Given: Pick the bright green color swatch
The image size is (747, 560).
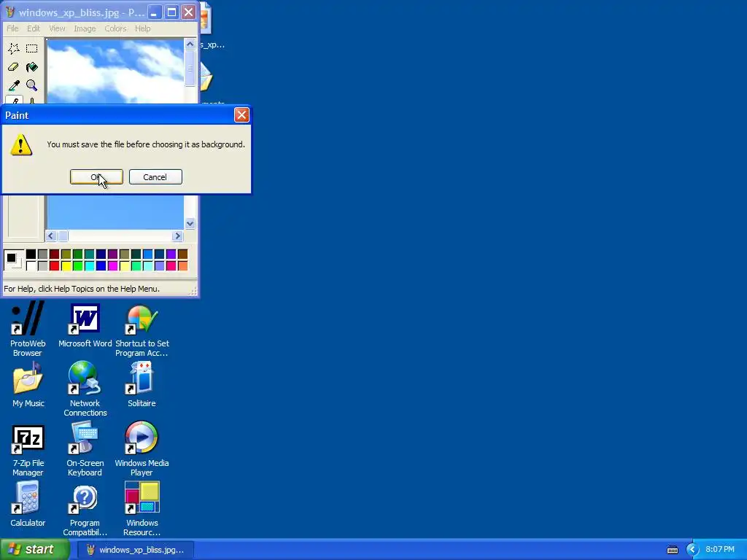Looking at the screenshot, I should [77, 265].
